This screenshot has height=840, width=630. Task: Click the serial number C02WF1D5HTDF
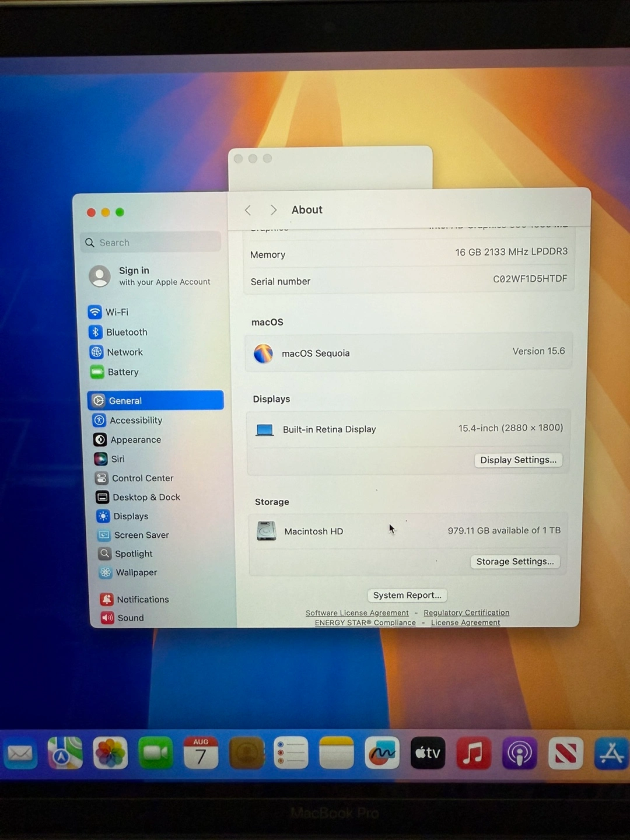coord(530,279)
